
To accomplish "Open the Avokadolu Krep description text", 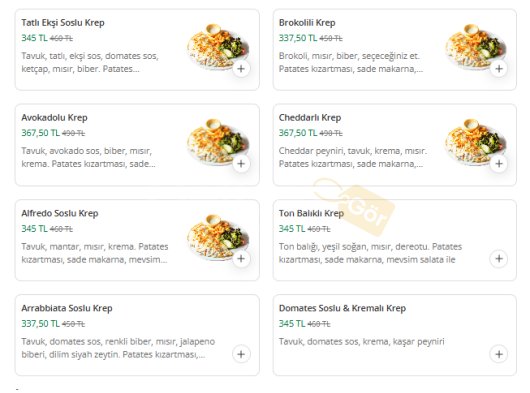I will coord(89,157).
